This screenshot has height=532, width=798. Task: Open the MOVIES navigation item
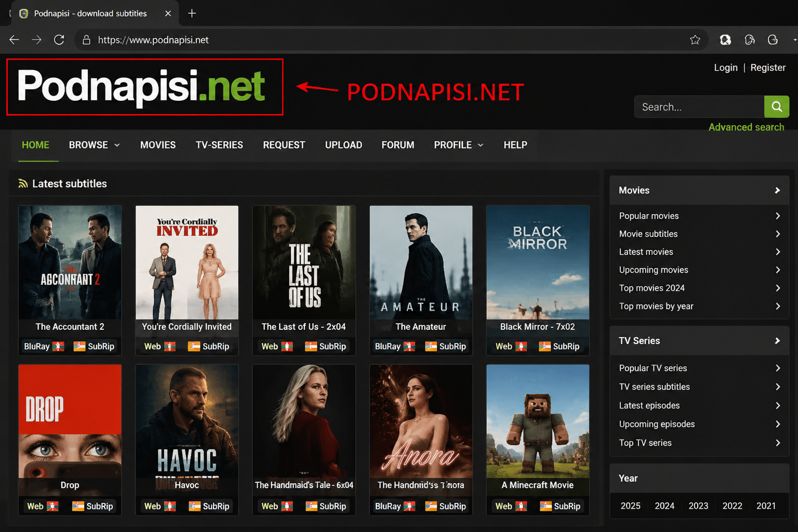point(158,145)
